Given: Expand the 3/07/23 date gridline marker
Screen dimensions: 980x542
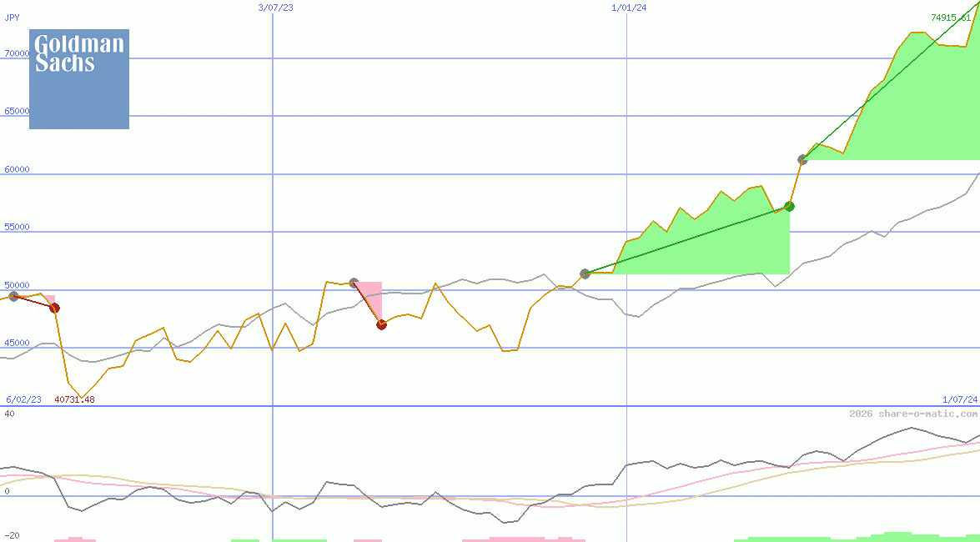Looking at the screenshot, I should (x=275, y=8).
